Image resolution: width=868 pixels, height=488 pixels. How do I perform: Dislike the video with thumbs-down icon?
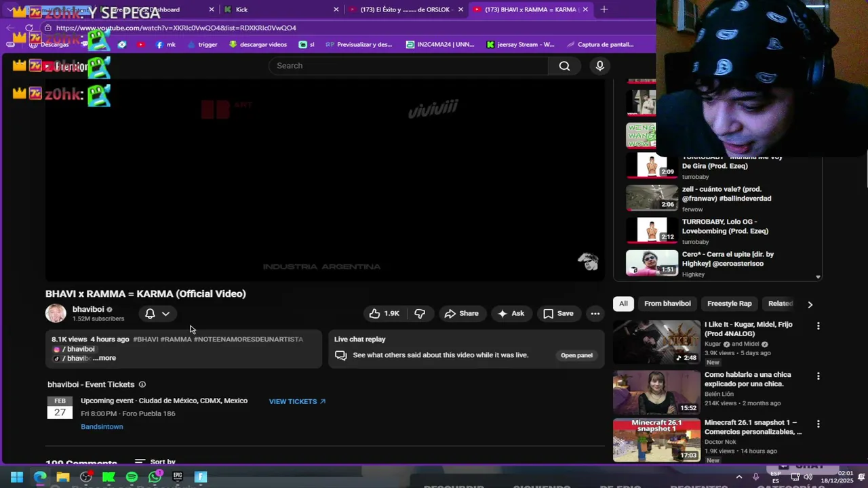pyautogui.click(x=420, y=313)
